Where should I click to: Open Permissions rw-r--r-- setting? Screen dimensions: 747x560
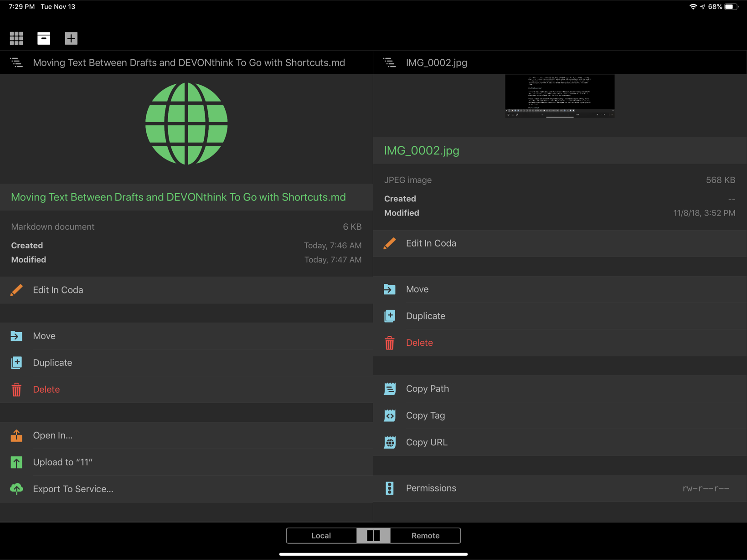tap(560, 488)
